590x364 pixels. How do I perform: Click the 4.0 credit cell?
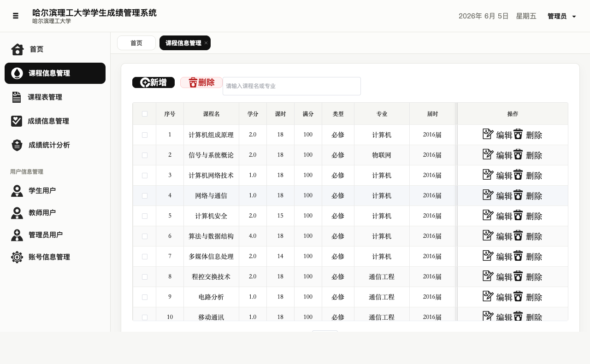point(253,236)
